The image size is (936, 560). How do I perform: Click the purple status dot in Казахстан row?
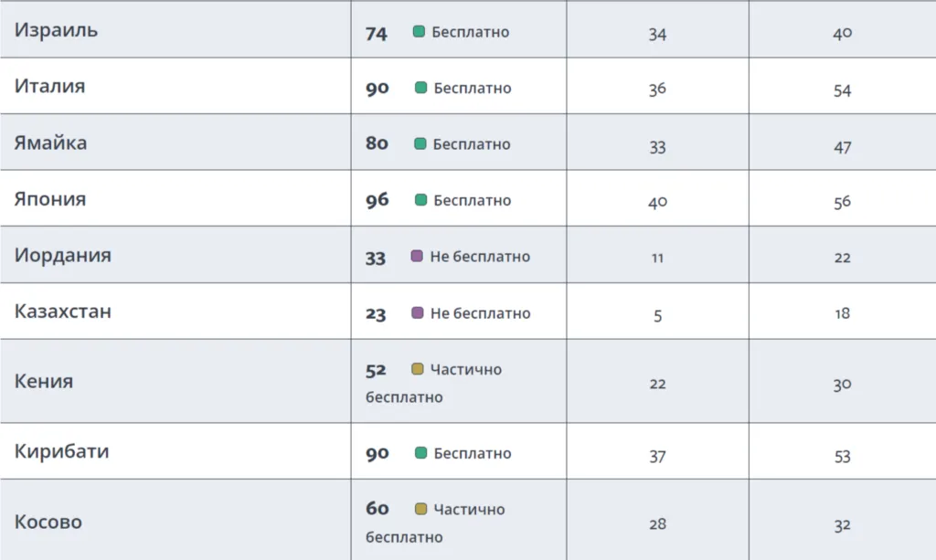[x=418, y=313]
